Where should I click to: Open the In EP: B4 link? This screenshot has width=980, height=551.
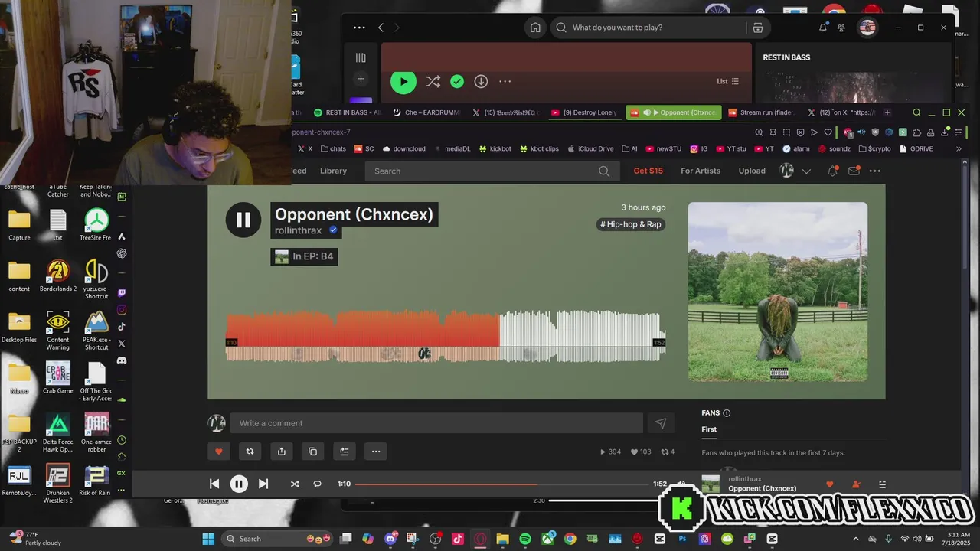tap(304, 256)
